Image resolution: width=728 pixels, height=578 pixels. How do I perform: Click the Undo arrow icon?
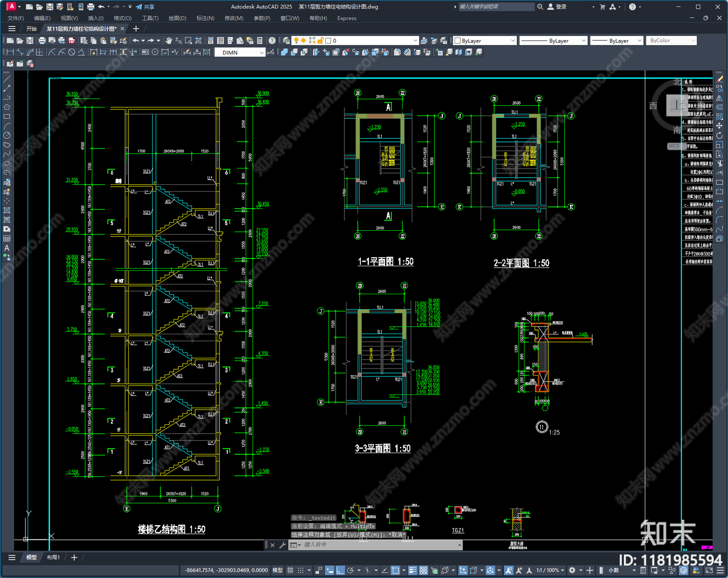point(136,41)
